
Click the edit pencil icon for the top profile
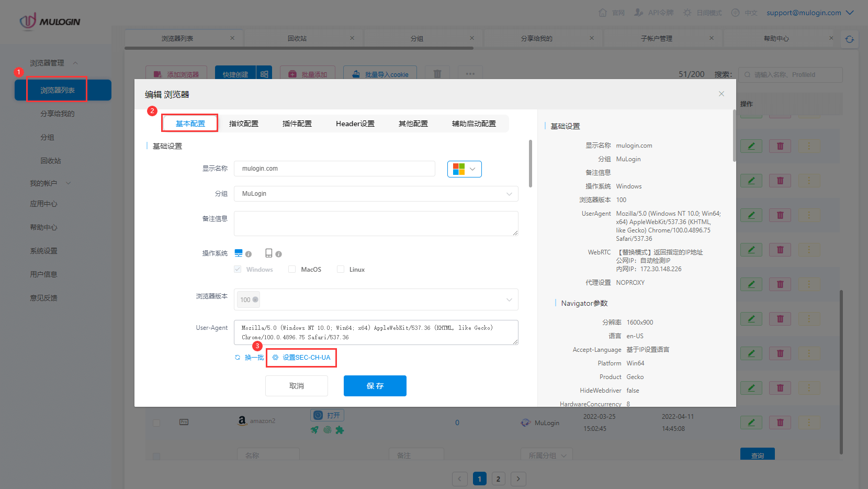751,146
